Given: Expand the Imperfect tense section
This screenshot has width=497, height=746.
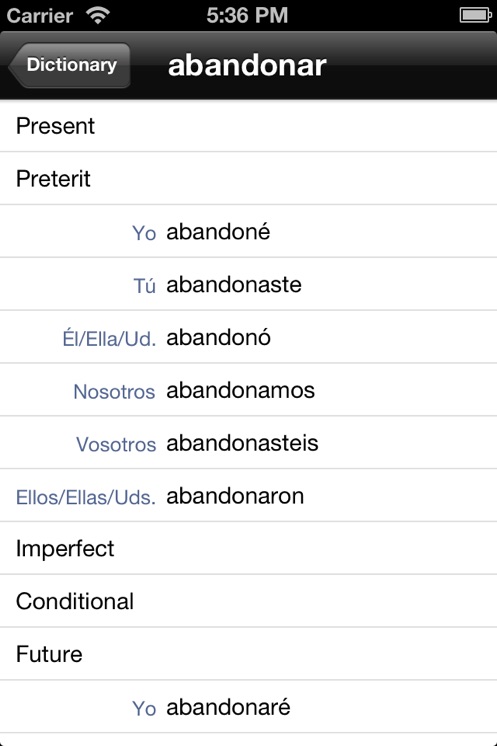Looking at the screenshot, I should (x=248, y=549).
